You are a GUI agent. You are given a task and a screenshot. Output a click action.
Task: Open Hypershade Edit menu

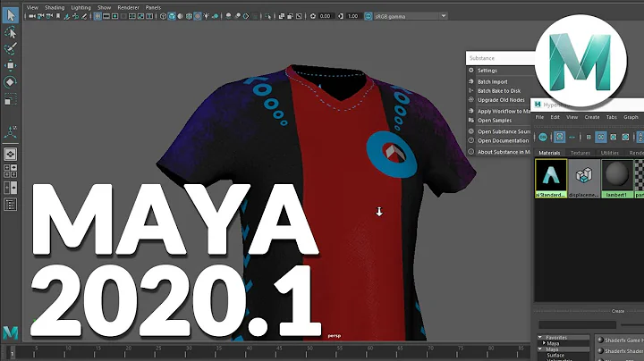coord(555,117)
